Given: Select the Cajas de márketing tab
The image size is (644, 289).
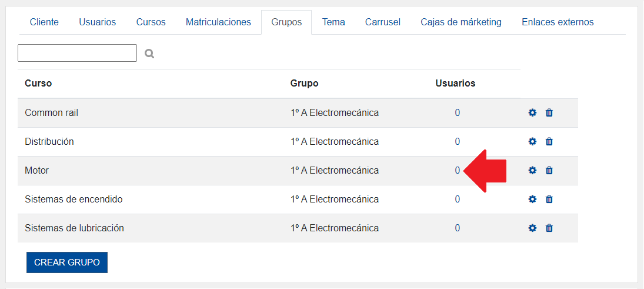Looking at the screenshot, I should click(461, 22).
